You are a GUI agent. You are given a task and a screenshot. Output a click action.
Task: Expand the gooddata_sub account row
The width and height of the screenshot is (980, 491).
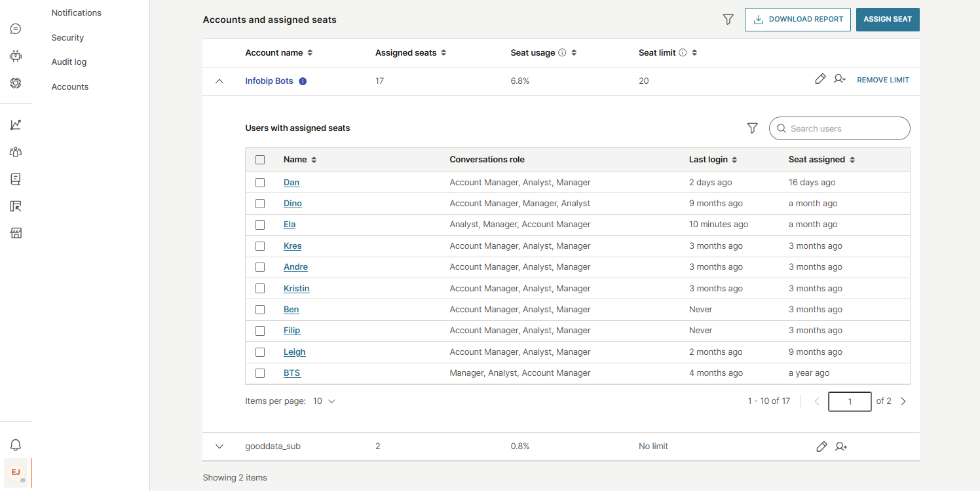click(219, 446)
